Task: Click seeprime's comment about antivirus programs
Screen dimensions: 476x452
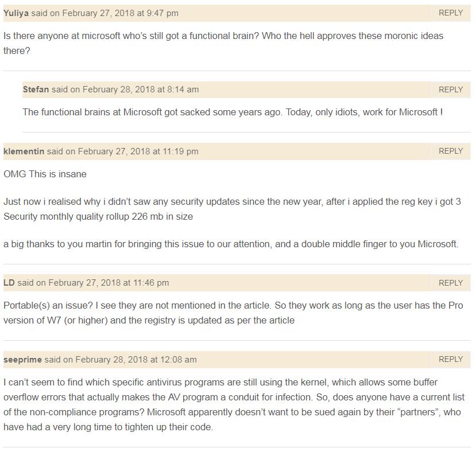Action: click(233, 404)
